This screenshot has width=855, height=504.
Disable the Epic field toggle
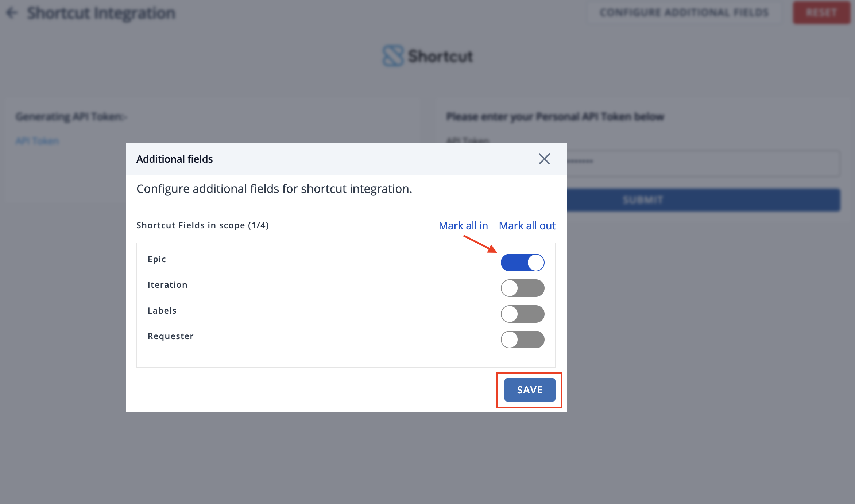(522, 263)
